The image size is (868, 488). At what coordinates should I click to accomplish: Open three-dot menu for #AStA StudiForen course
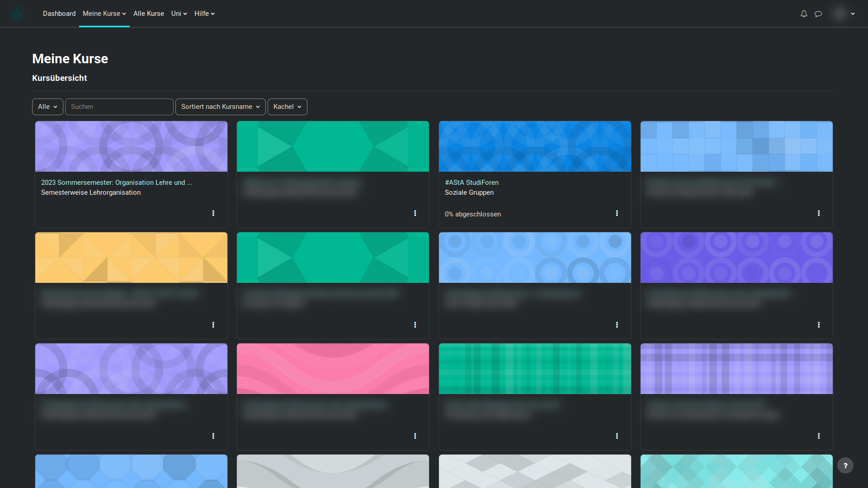tap(617, 213)
